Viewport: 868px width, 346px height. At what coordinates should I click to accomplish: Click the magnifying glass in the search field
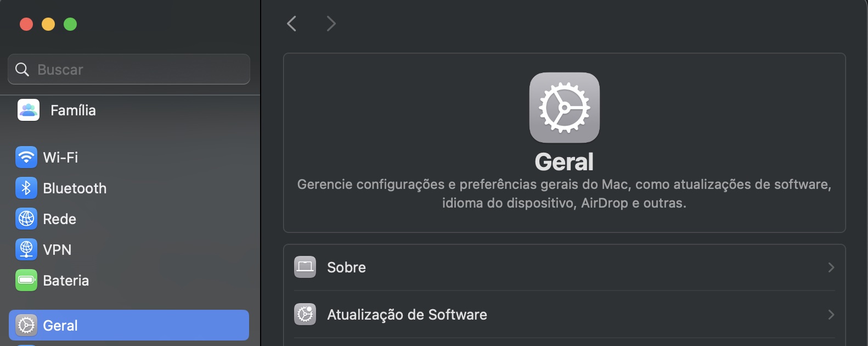(x=22, y=70)
